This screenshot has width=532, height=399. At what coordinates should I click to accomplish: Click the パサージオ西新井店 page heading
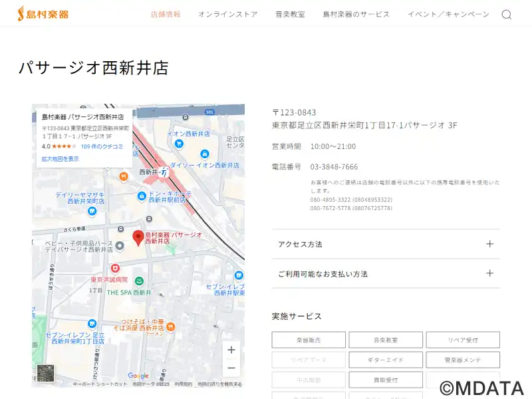point(94,68)
